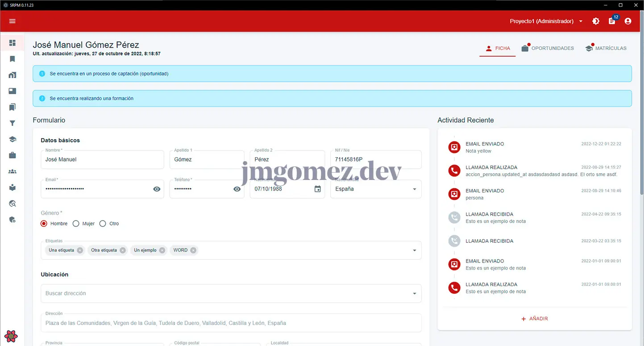Switch to the Matrículas tab

tap(606, 48)
